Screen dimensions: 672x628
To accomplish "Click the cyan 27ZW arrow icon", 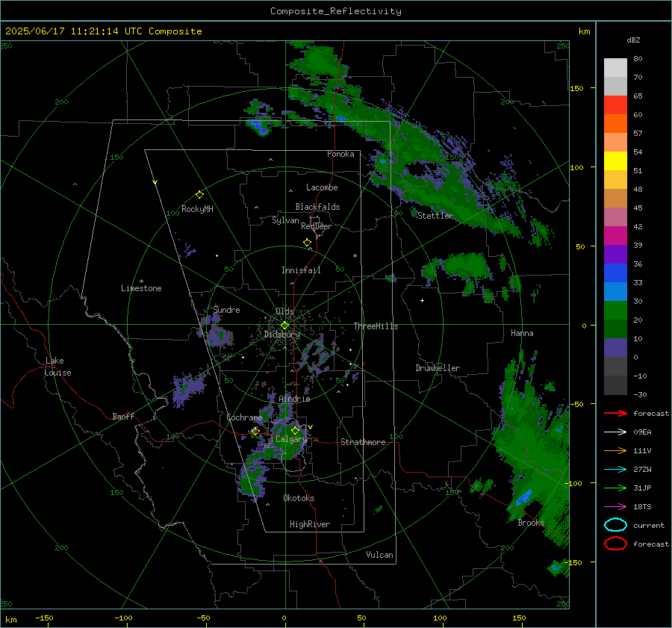I will coord(615,470).
